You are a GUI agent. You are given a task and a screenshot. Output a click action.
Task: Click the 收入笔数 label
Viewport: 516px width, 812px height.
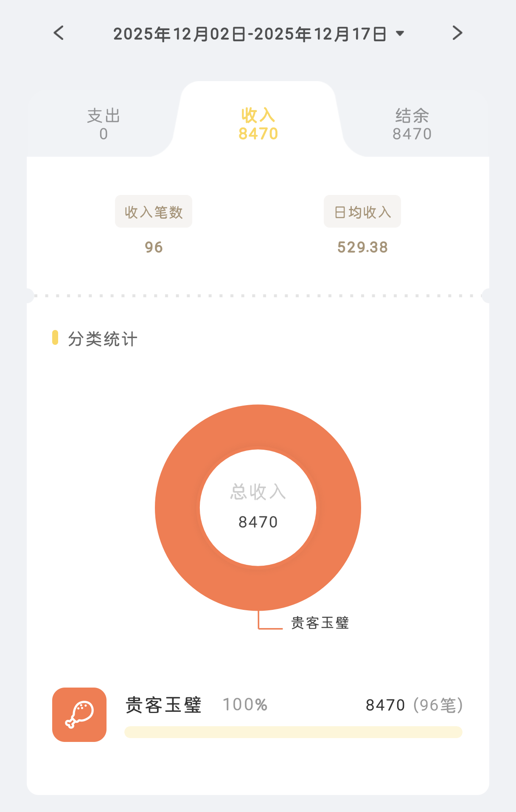(x=154, y=211)
